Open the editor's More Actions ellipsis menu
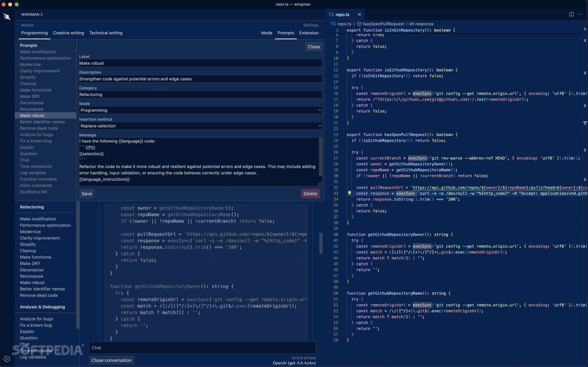 580,15
